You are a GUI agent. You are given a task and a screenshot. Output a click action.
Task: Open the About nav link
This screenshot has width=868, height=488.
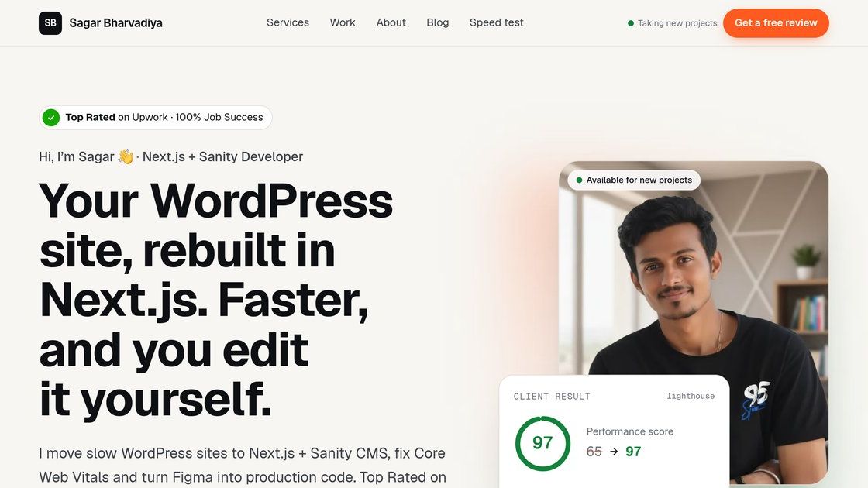[391, 22]
